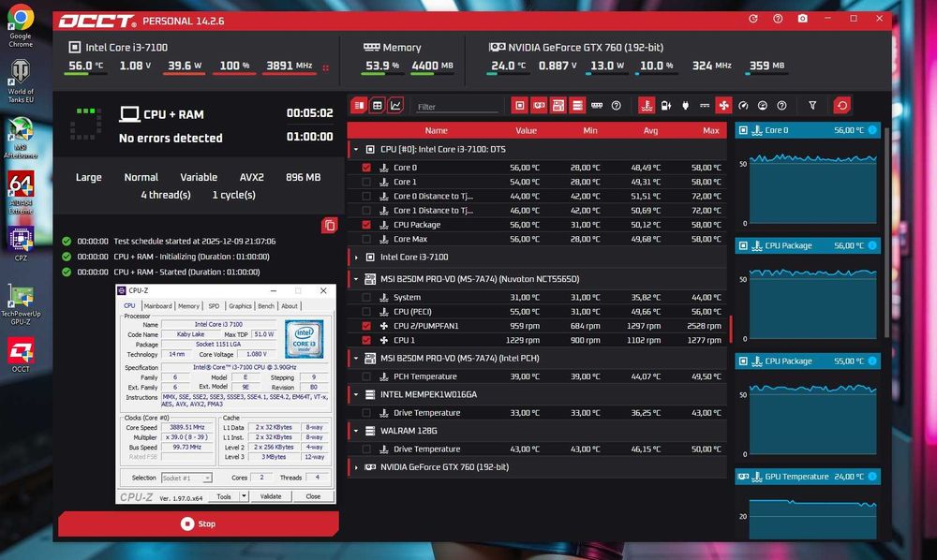
Task: Open TechPowerUp GPU-Z desktop shortcut
Action: pyautogui.click(x=21, y=305)
